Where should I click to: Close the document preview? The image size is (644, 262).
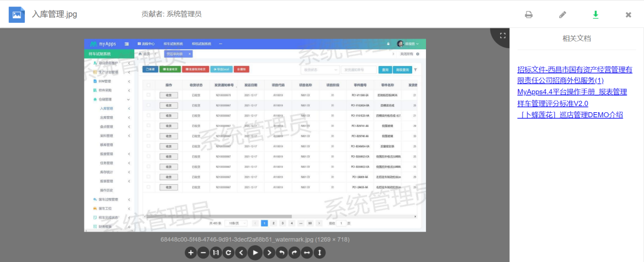point(628,15)
